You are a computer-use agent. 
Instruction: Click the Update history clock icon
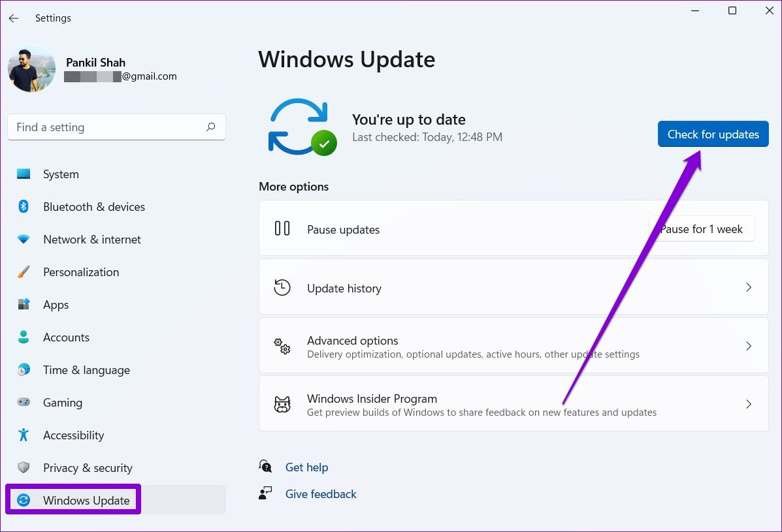coord(282,287)
